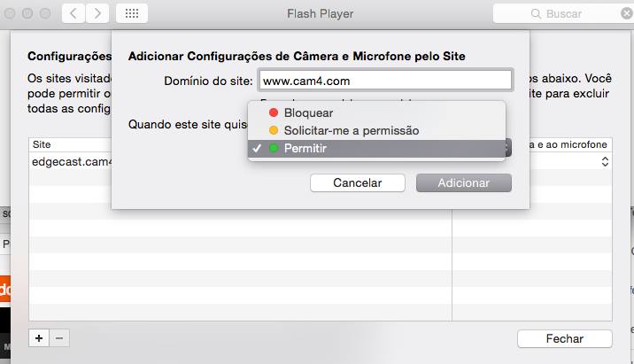The image size is (634, 364).
Task: Click the plus button to add site
Action: [x=40, y=337]
